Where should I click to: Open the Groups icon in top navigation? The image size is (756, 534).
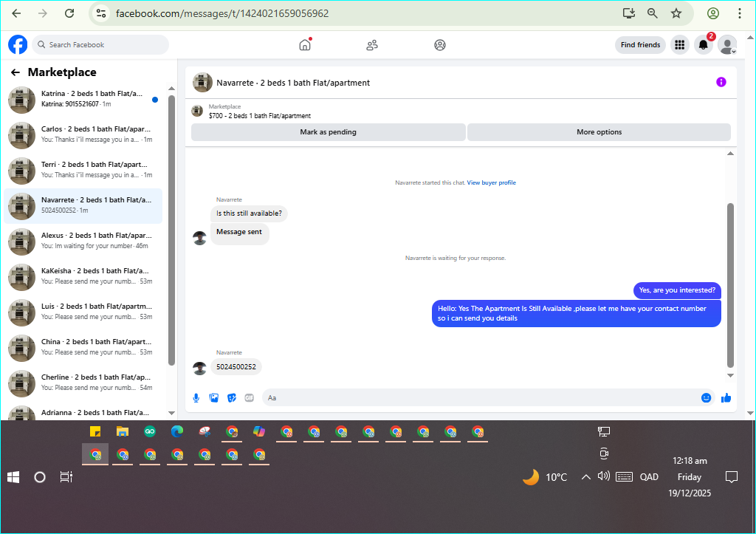[440, 45]
